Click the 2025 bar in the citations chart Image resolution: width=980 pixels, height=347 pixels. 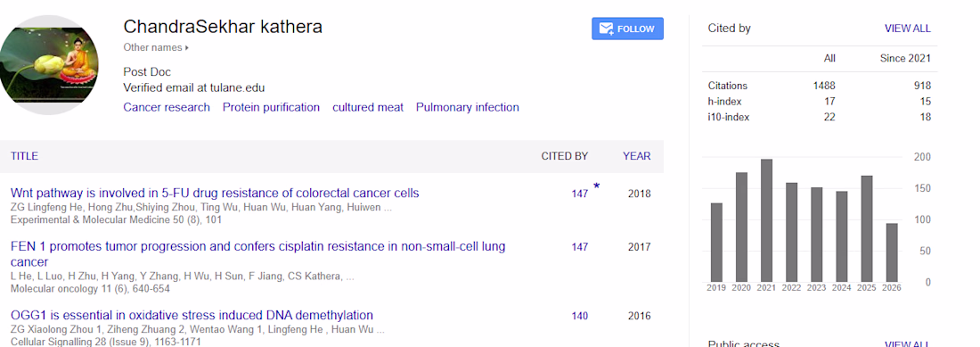pyautogui.click(x=866, y=229)
